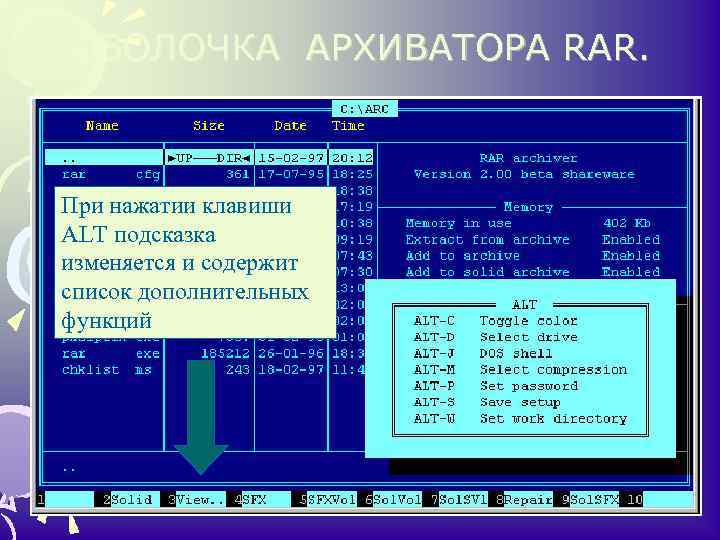The width and height of the screenshot is (720, 540).
Task: Click 'Version 2.00 beta shareware' text
Action: coord(524,174)
